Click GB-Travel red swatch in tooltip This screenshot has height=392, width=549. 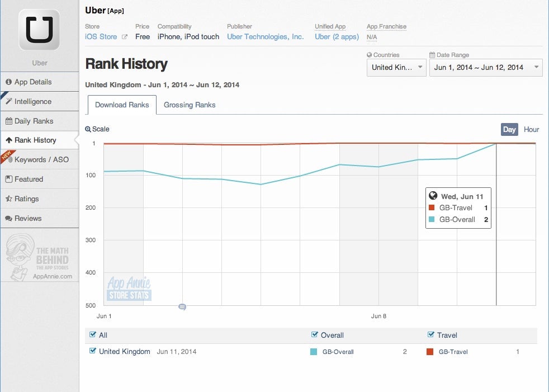pyautogui.click(x=432, y=207)
